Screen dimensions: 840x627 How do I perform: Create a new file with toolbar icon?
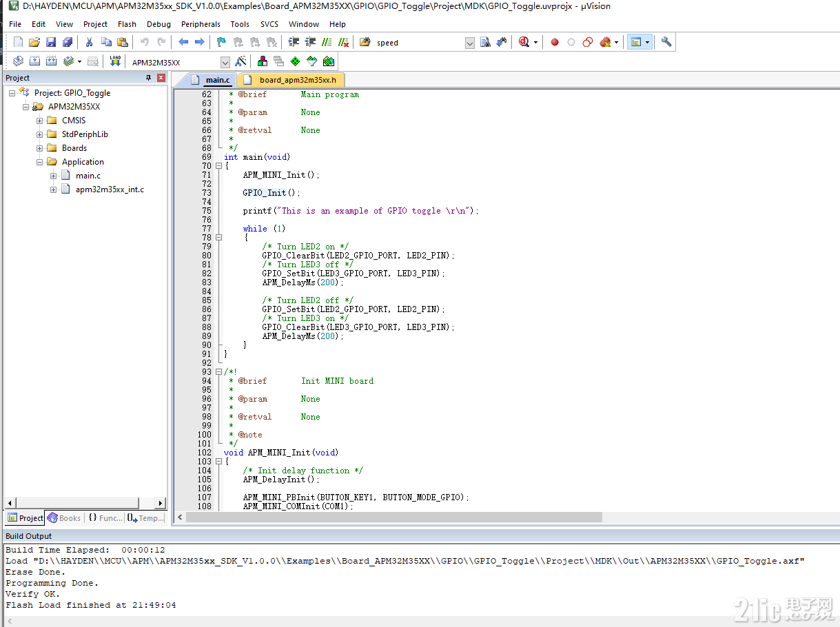click(x=18, y=42)
